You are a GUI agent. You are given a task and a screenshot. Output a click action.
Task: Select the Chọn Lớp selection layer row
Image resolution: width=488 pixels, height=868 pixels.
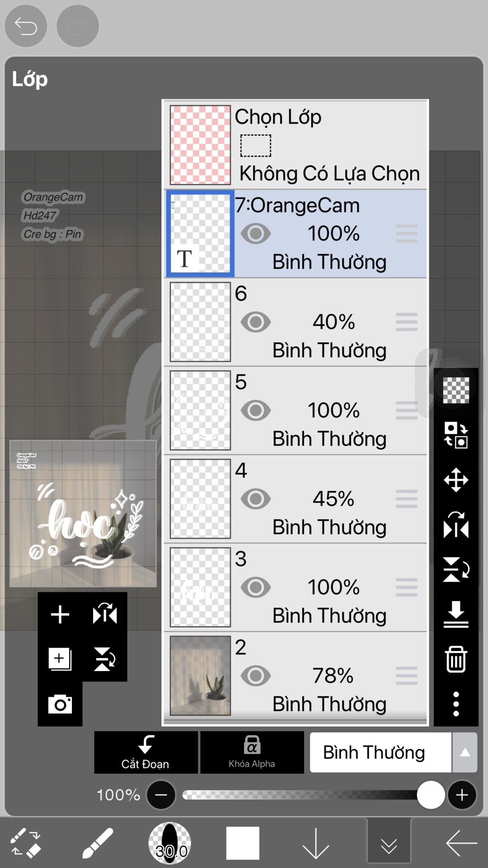tap(295, 145)
